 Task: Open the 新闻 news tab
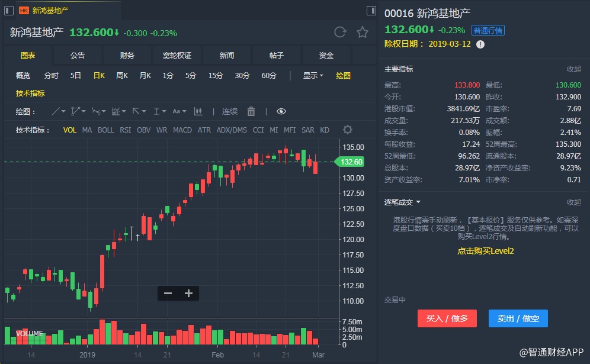click(226, 55)
